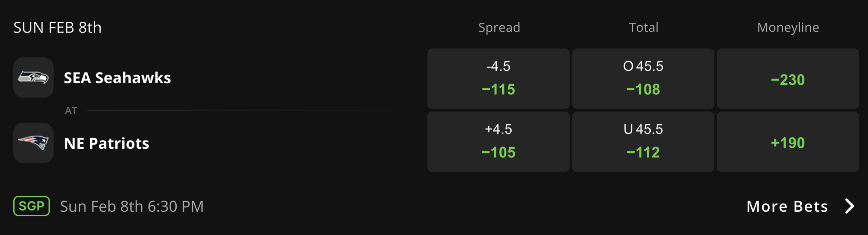This screenshot has height=235, width=868.
Task: Click the arrow beside More Bets
Action: (849, 206)
